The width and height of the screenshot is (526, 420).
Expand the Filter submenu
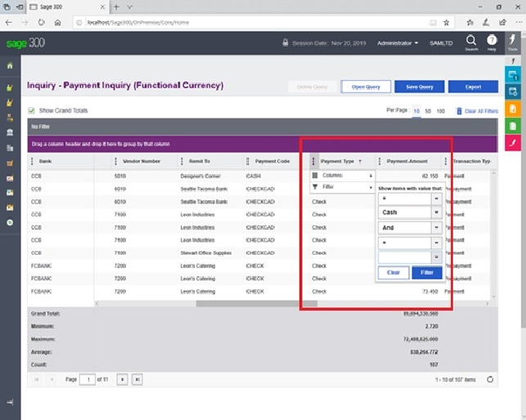click(343, 187)
